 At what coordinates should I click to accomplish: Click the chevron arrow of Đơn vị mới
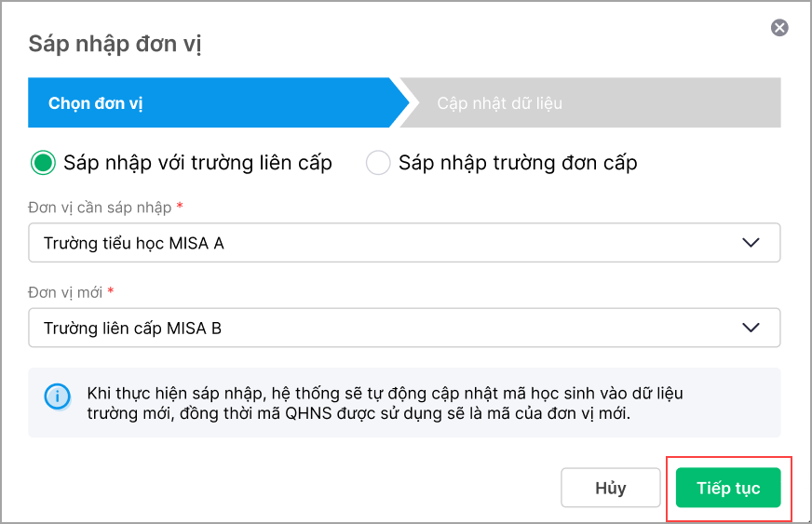[x=751, y=328]
